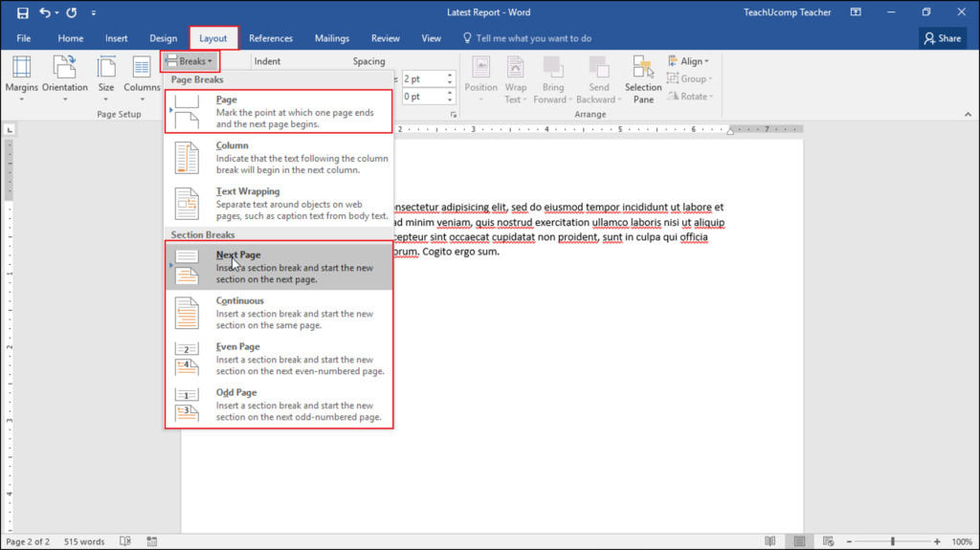
Task: Switch to the References tab
Action: coord(271,38)
